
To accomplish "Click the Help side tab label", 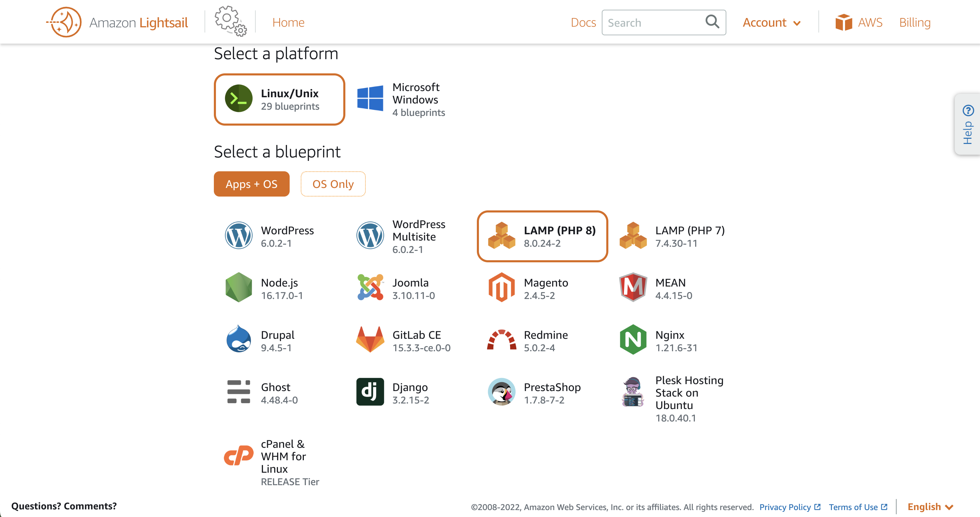I will pyautogui.click(x=968, y=133).
